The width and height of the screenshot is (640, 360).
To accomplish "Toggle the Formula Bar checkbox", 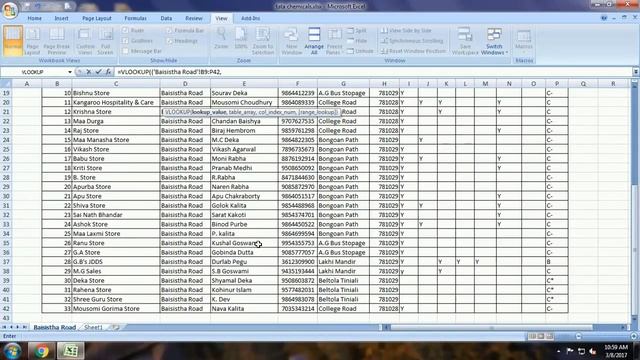I will [x=169, y=31].
